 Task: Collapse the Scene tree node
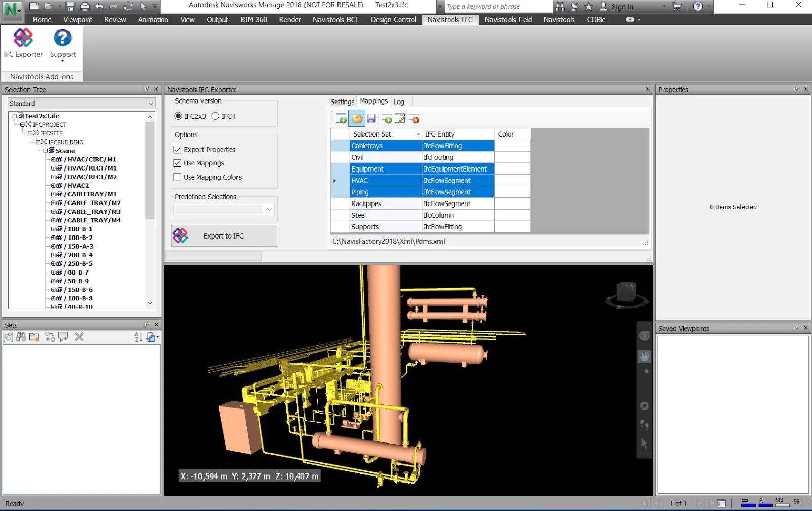(45, 151)
